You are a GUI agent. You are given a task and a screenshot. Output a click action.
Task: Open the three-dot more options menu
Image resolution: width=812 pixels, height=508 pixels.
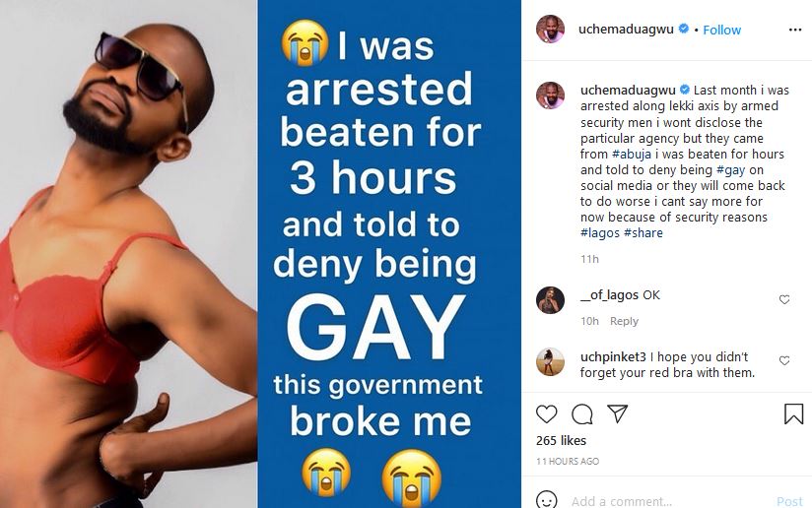pos(795,30)
